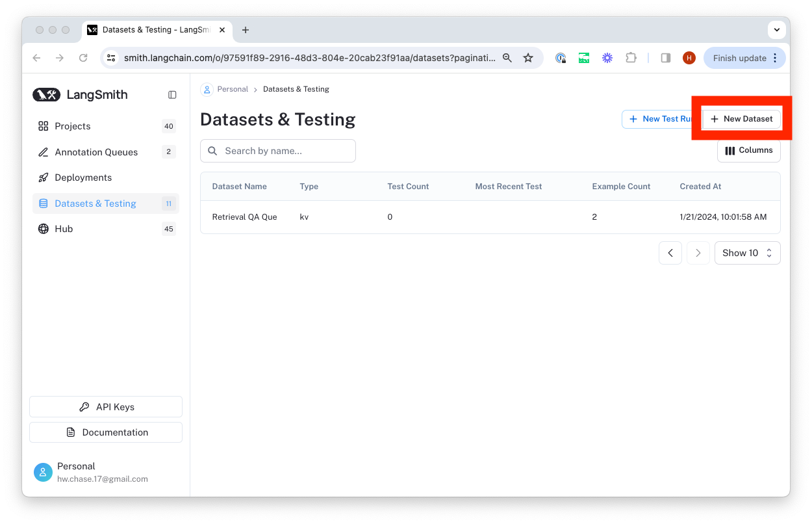This screenshot has height=524, width=812.
Task: Collapse the sidebar panel icon
Action: (172, 95)
